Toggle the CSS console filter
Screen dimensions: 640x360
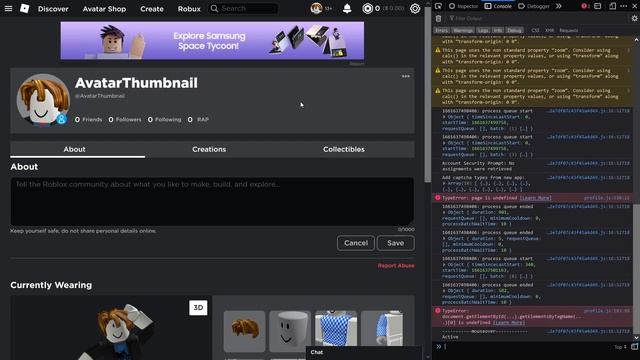click(x=535, y=30)
